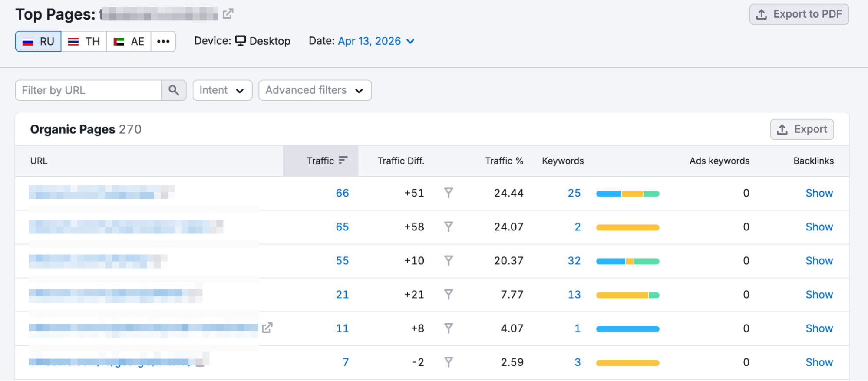Expand the Advanced filters dropdown
The image size is (868, 381).
315,90
